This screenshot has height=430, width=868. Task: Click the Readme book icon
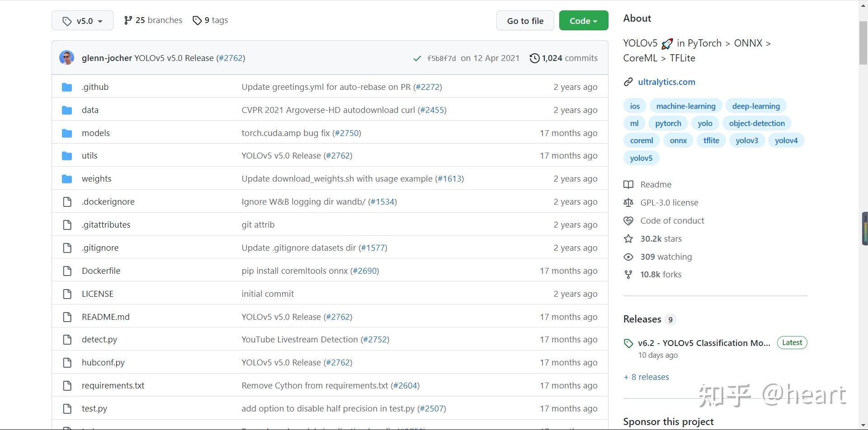point(628,185)
